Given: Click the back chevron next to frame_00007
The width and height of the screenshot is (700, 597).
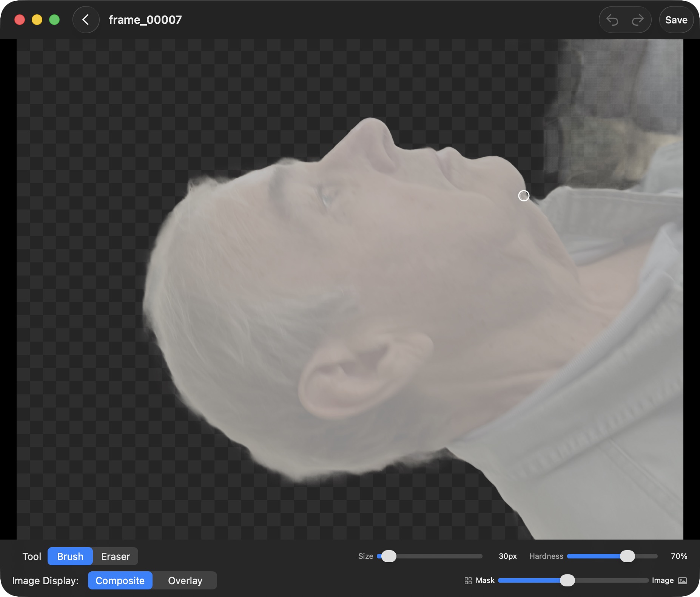Looking at the screenshot, I should click(86, 20).
